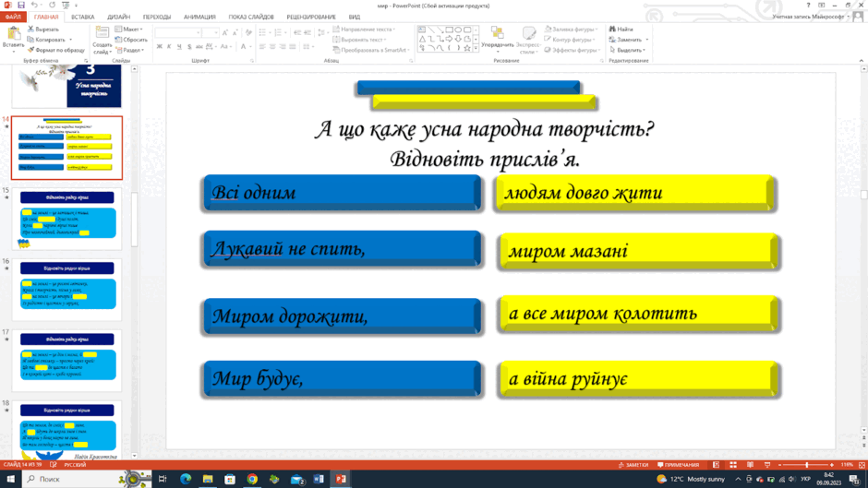The image size is (868, 488).
Task: Start Slide Show from status bar icon
Action: (x=767, y=465)
